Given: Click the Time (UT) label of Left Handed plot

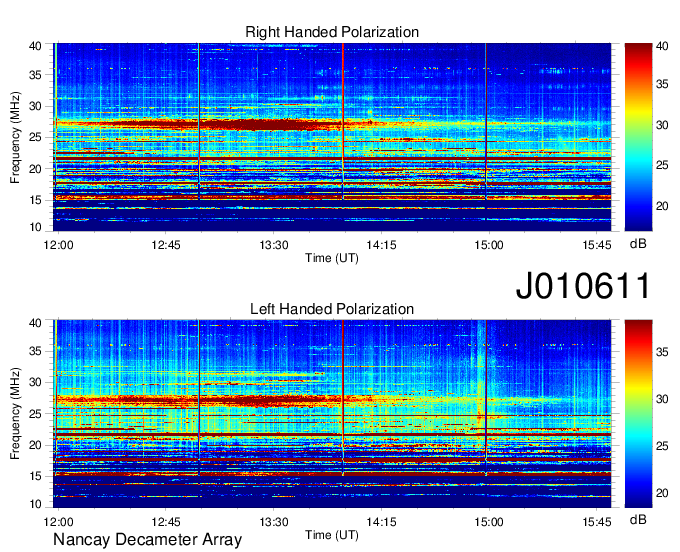Looking at the screenshot, I should coord(332,535).
